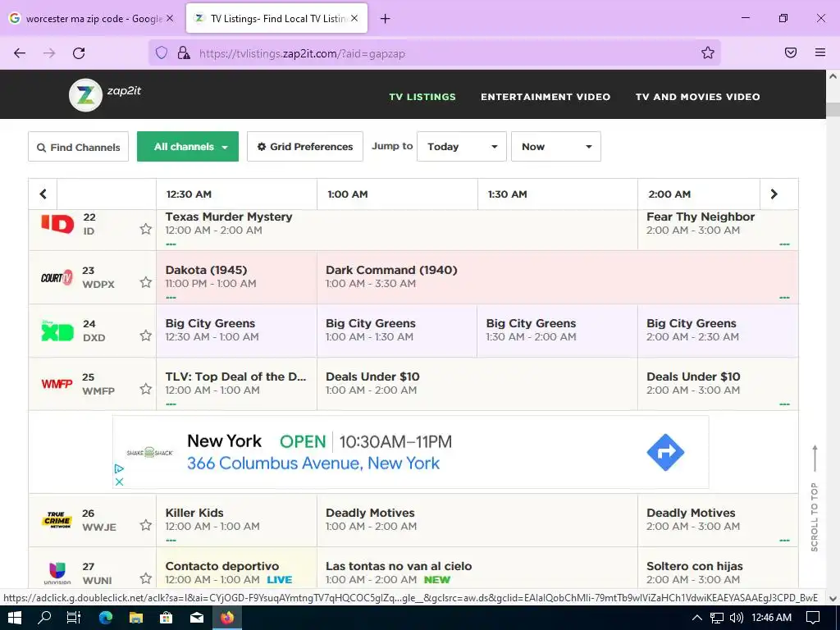Open the taskbar volume control
The width and height of the screenshot is (840, 630).
737,618
